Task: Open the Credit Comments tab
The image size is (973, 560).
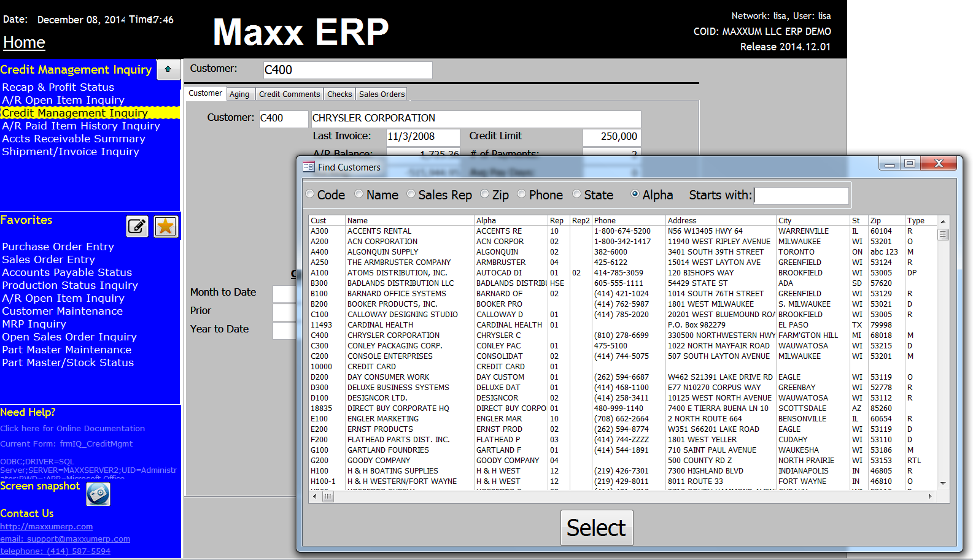Action: point(289,94)
